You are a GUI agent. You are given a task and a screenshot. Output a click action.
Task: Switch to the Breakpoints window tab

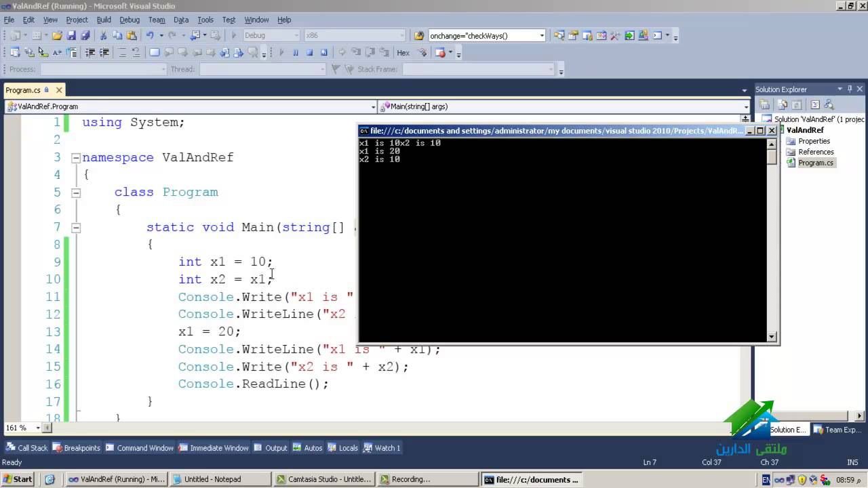click(x=77, y=447)
